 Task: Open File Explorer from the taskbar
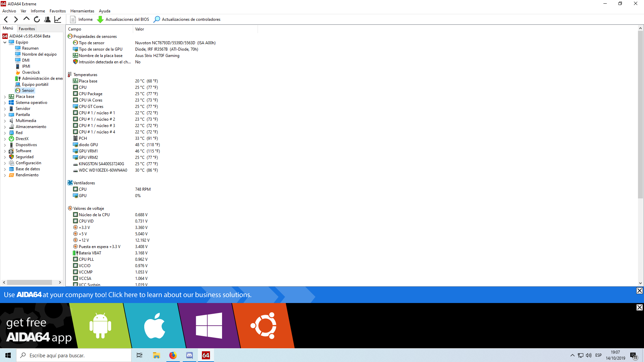coord(156,355)
